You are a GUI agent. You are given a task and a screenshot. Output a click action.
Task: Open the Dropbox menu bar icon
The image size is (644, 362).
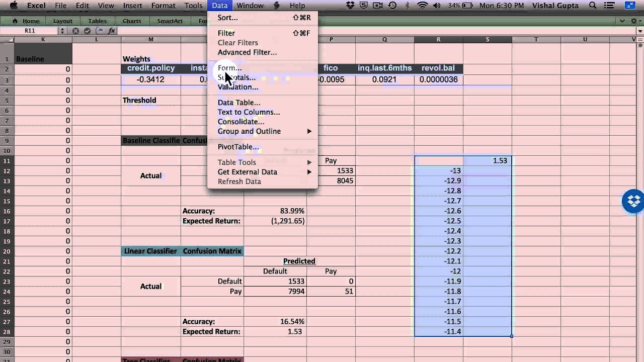[x=351, y=6]
